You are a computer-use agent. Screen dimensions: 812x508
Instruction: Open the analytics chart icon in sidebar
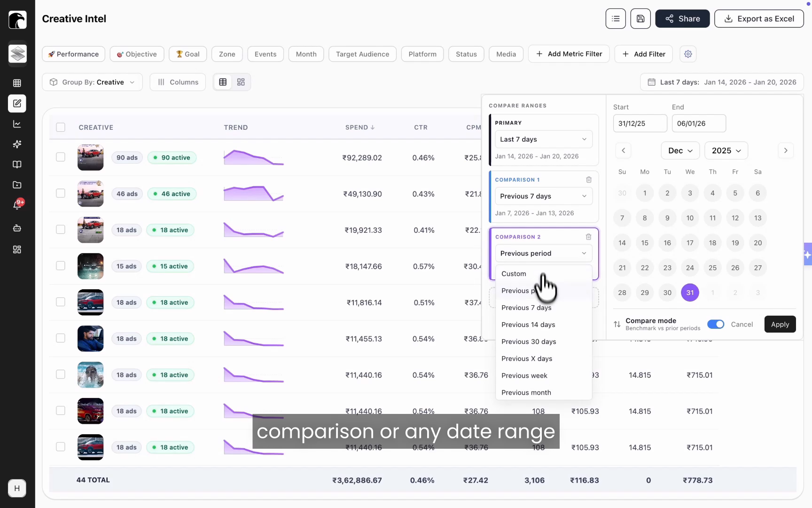(17, 124)
